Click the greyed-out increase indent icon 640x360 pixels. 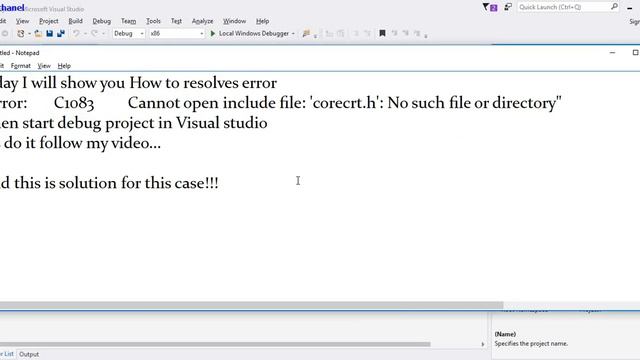[340, 33]
